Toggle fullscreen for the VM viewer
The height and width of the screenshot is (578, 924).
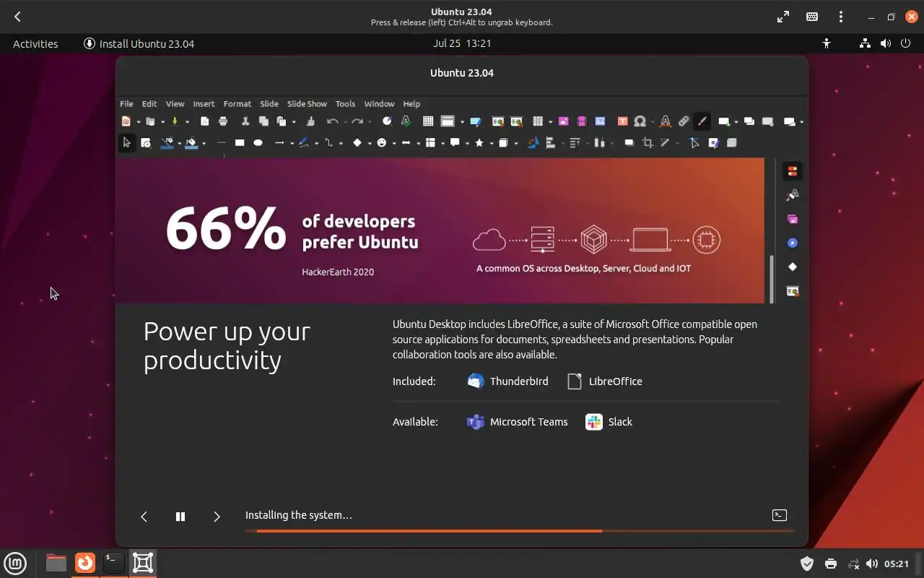coord(783,17)
